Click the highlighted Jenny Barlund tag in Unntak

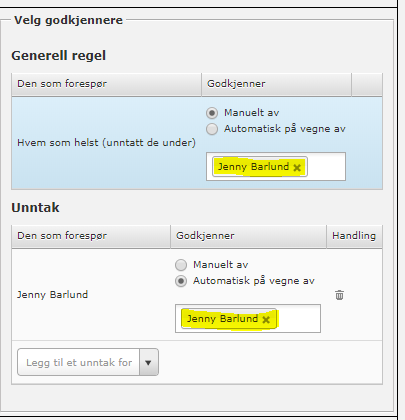tap(223, 319)
